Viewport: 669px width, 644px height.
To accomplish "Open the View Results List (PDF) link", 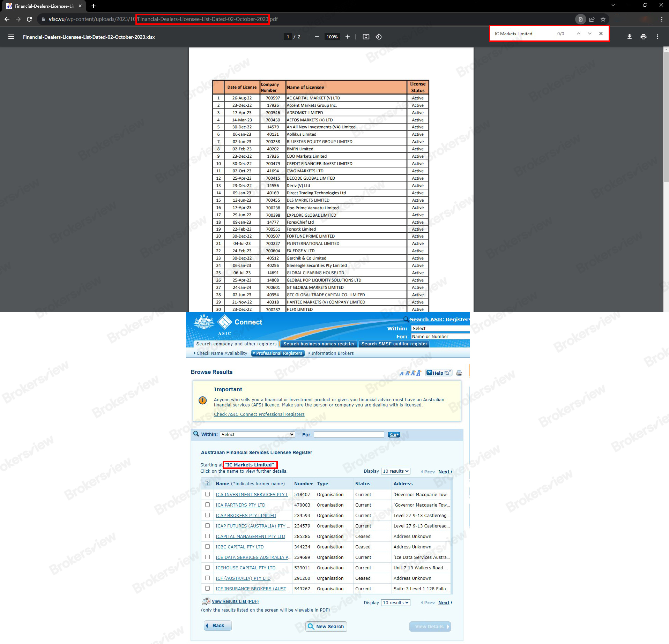I will [235, 601].
